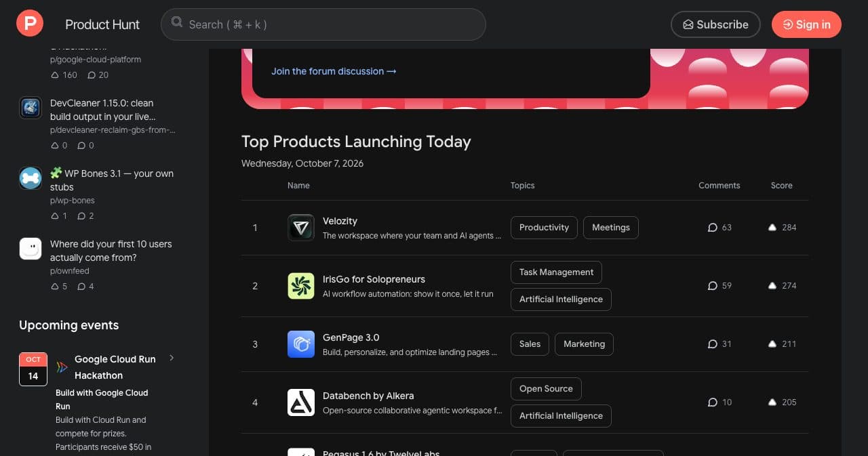
Task: Open comments on DevCleaner thread
Action: click(81, 146)
